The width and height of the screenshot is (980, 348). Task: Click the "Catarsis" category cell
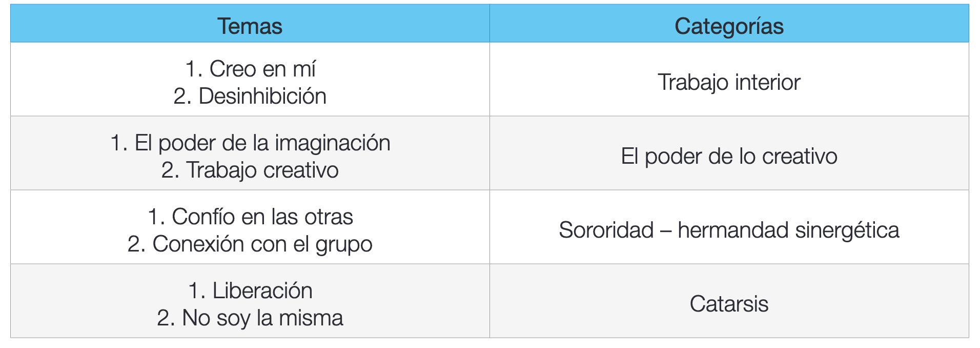729,304
